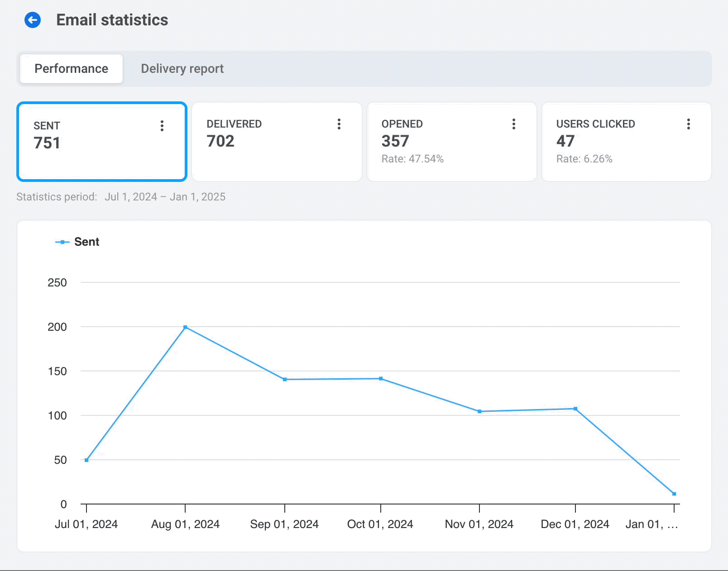This screenshot has height=571, width=728.
Task: Click the Jul 01 chart data point
Action: point(86,460)
